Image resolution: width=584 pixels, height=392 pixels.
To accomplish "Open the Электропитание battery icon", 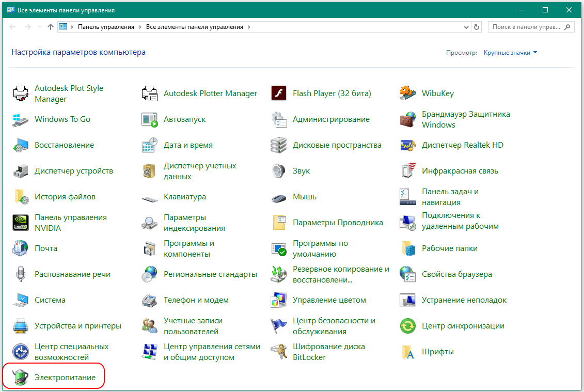I will (21, 378).
